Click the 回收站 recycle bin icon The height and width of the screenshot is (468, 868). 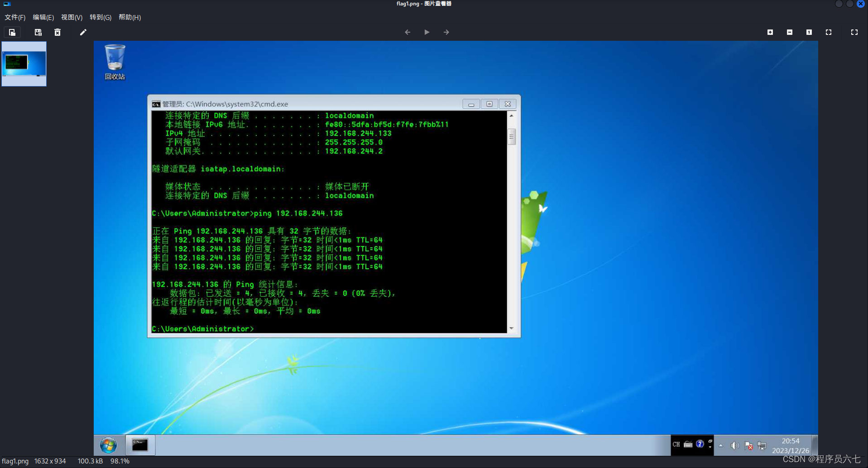tap(115, 62)
